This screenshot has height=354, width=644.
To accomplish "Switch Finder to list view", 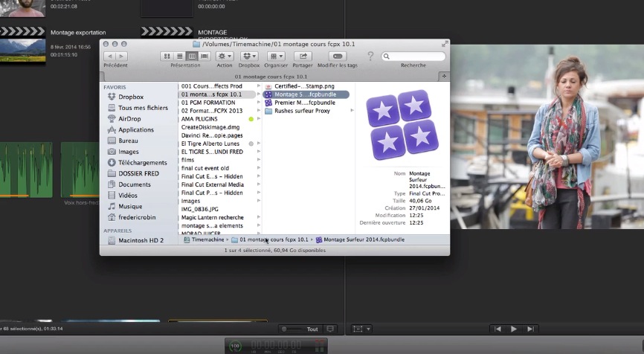I will (x=178, y=57).
